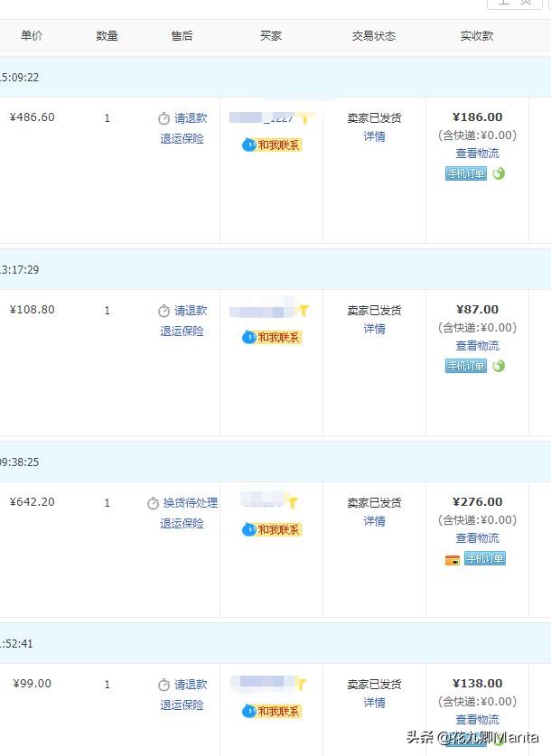Click 卖家已发货 status in ¥186.00 order
Viewport: 551px width, 756px height.
(x=375, y=118)
